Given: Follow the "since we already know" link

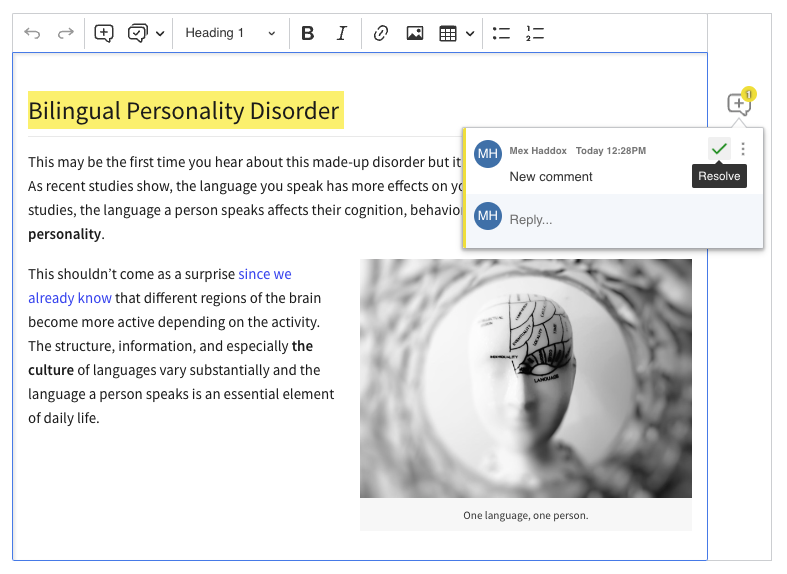Looking at the screenshot, I should point(264,274).
